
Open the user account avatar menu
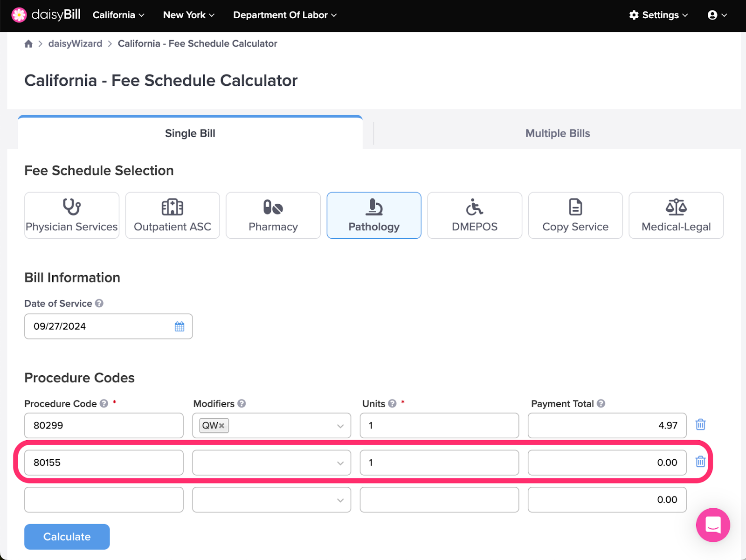(x=717, y=15)
